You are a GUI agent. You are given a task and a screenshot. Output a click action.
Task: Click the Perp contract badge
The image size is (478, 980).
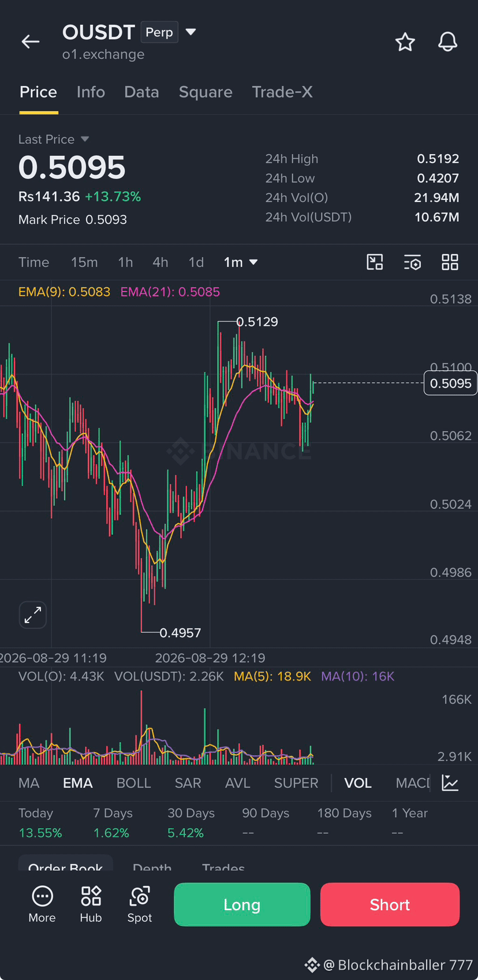(x=159, y=32)
